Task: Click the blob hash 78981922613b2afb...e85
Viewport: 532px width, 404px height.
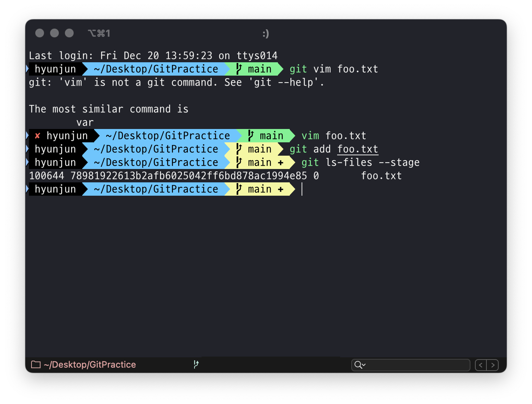Action: 189,176
